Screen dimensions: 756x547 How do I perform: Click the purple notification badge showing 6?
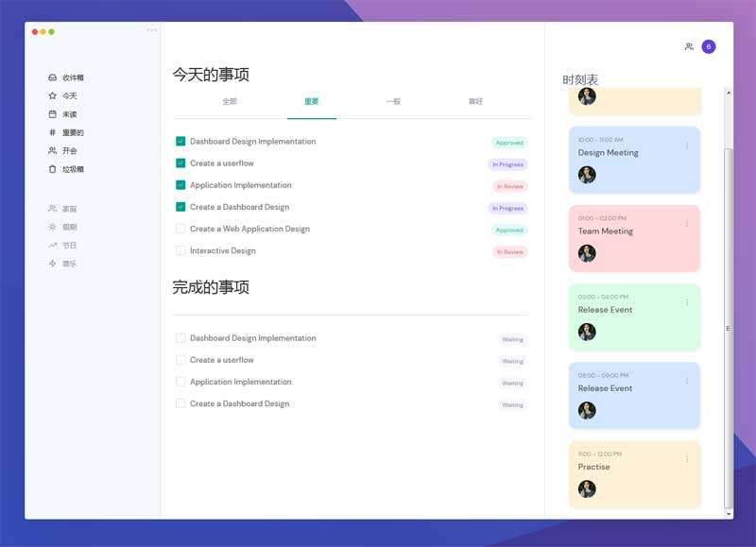(709, 46)
